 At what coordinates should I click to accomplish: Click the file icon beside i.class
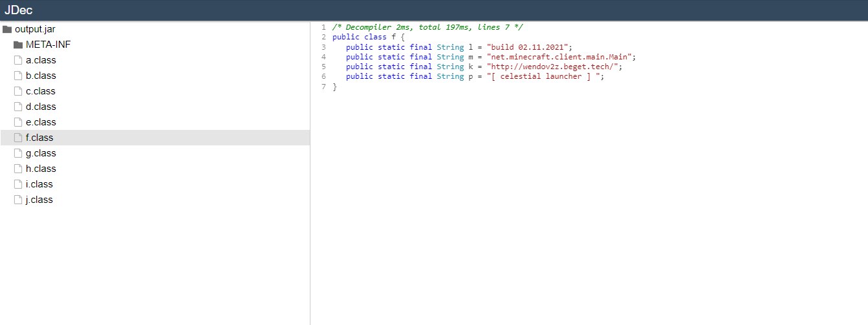pos(18,184)
